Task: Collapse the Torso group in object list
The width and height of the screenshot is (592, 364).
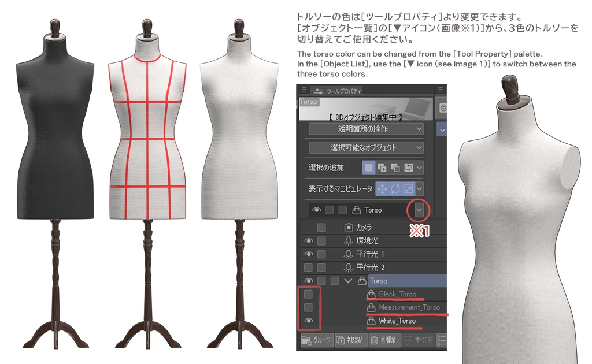Action: point(348,281)
